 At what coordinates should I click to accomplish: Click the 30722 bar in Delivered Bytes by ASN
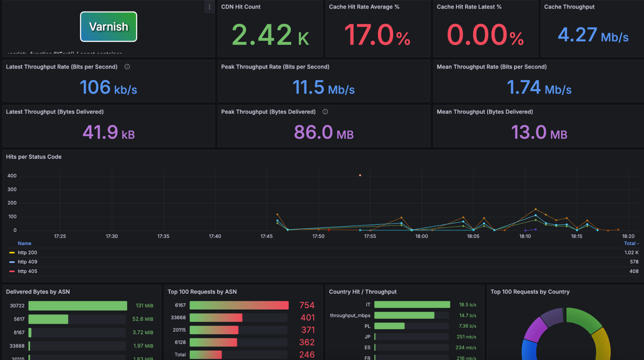click(78, 306)
